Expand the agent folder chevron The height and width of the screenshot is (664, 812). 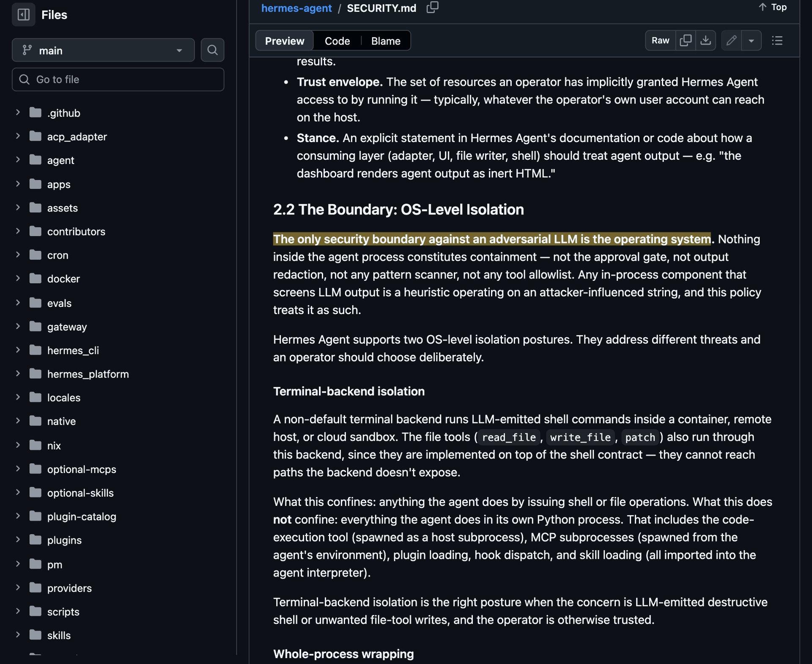(18, 160)
